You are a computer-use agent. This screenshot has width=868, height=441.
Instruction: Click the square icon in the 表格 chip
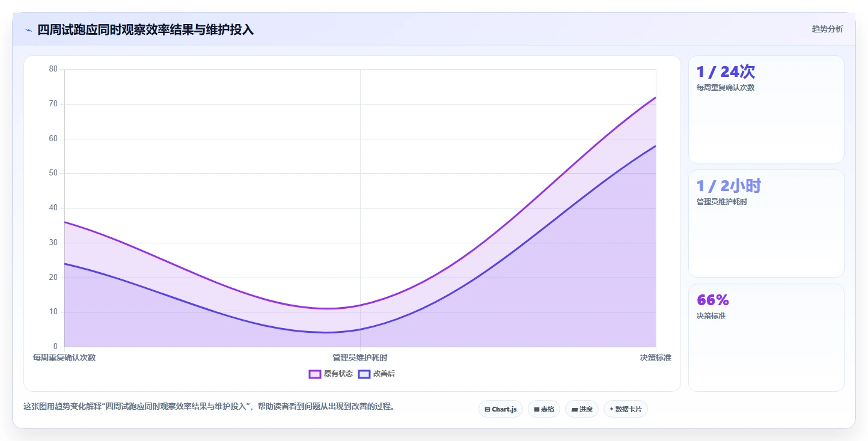[x=536, y=409]
